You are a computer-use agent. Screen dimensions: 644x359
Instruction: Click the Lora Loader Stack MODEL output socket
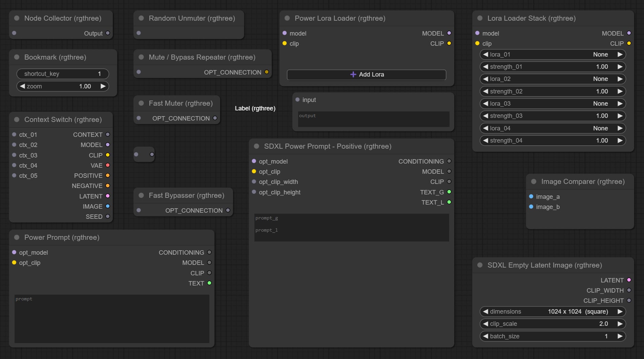(x=629, y=33)
